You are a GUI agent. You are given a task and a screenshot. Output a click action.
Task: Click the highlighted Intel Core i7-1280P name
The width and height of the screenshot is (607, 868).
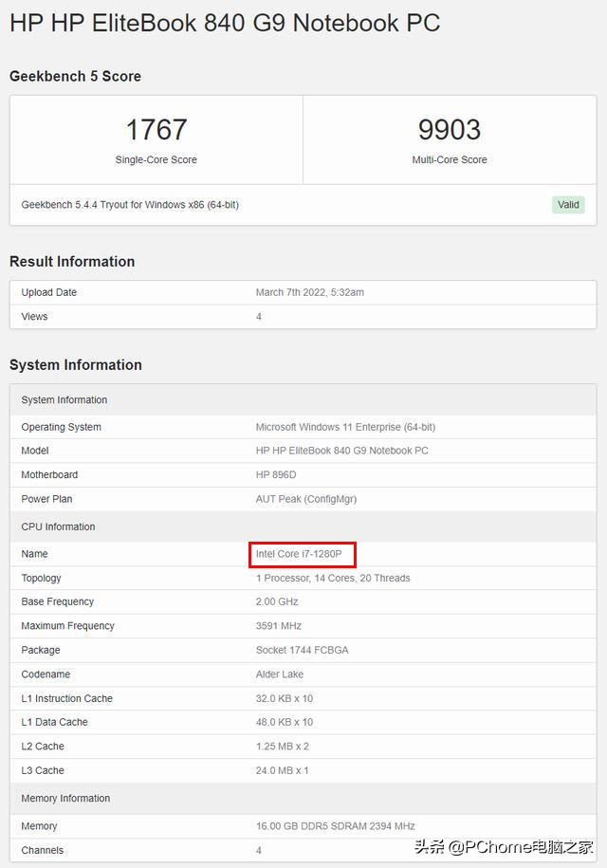(299, 554)
